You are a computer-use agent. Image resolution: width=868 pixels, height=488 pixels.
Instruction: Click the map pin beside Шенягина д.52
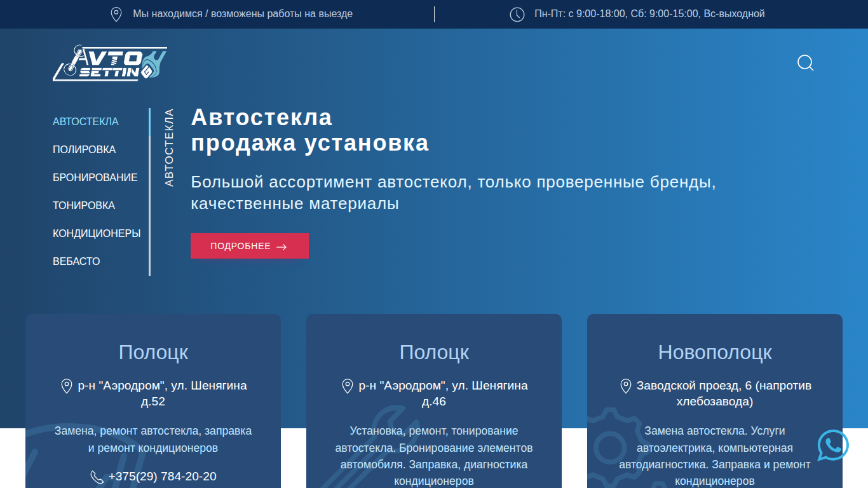pyautogui.click(x=66, y=386)
